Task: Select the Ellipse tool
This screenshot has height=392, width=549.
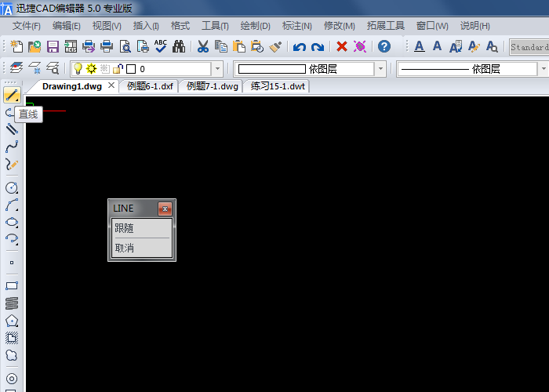Action: pos(12,222)
